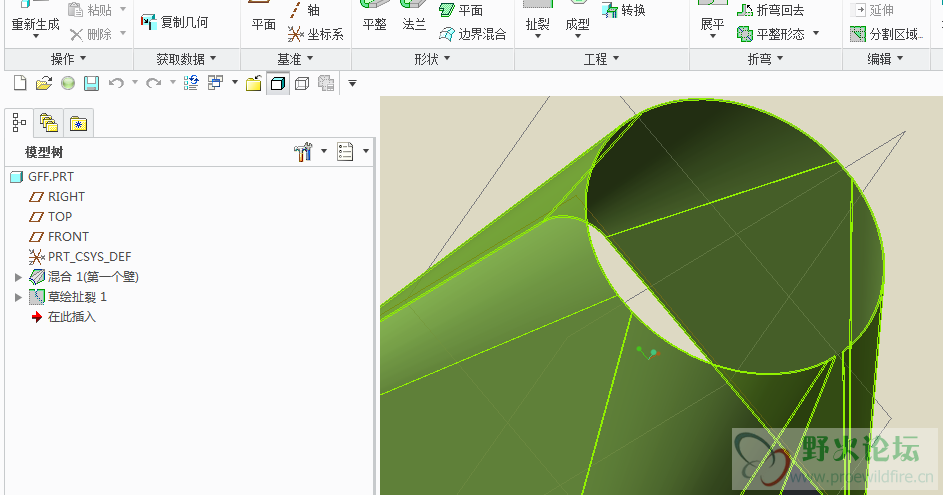943x495 pixels.
Task: Select the 坐标系 coordinate system tool
Action: 316,34
